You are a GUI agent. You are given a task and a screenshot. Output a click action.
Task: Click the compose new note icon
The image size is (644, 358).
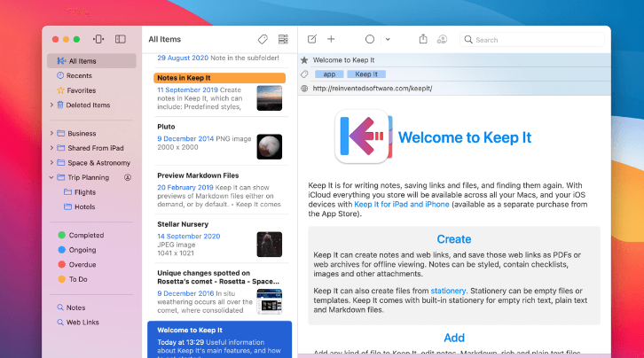(312, 40)
